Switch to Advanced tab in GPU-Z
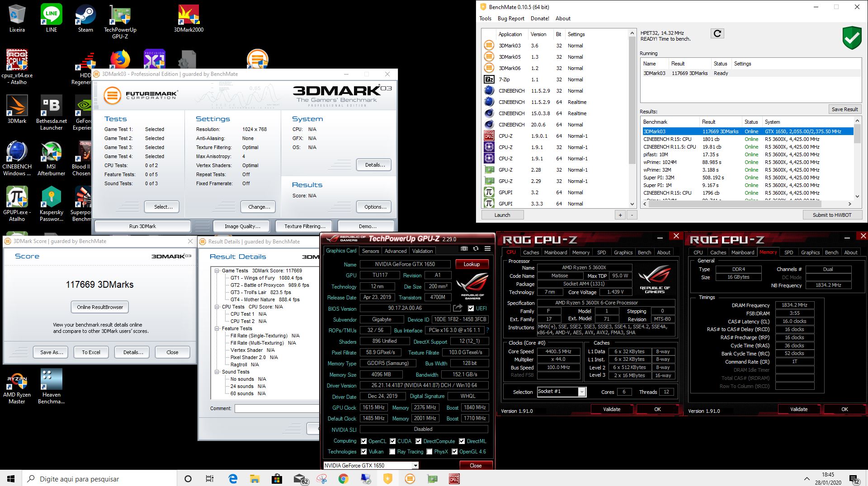 (x=396, y=251)
